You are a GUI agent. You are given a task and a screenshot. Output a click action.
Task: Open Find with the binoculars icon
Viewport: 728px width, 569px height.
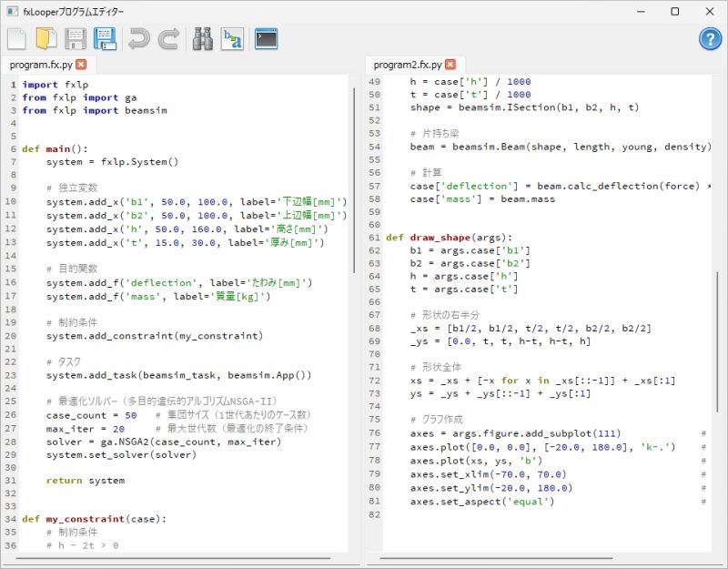tap(203, 38)
